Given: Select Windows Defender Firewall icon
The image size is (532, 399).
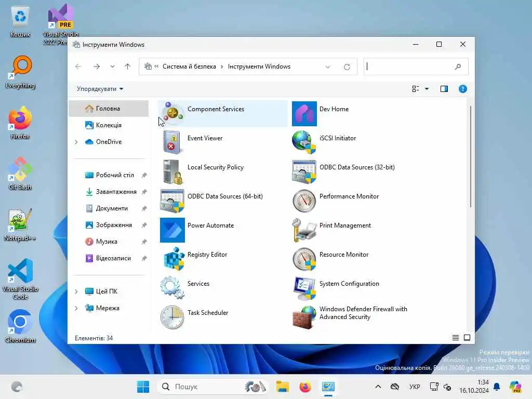Looking at the screenshot, I should (x=304, y=317).
